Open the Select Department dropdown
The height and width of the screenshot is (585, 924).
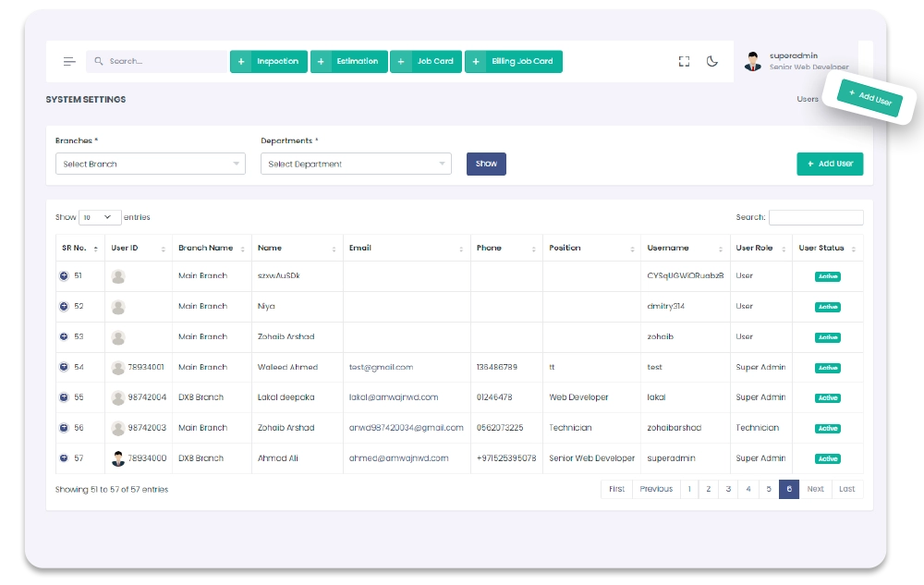pyautogui.click(x=356, y=164)
